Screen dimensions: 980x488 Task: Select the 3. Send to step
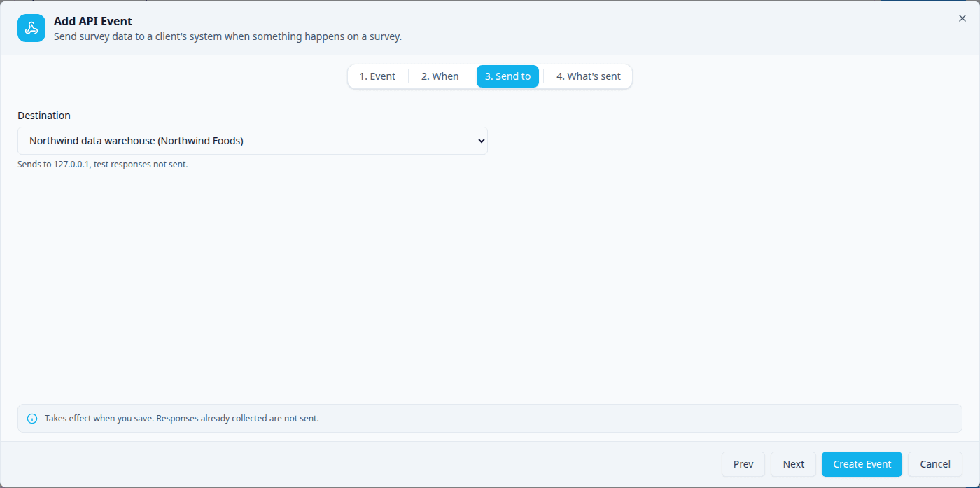coord(507,76)
